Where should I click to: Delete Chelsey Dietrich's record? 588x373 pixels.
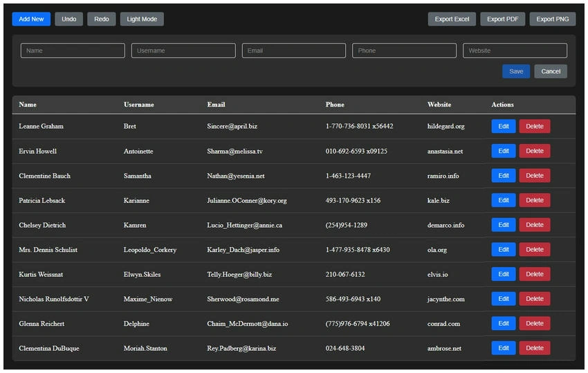pos(534,225)
